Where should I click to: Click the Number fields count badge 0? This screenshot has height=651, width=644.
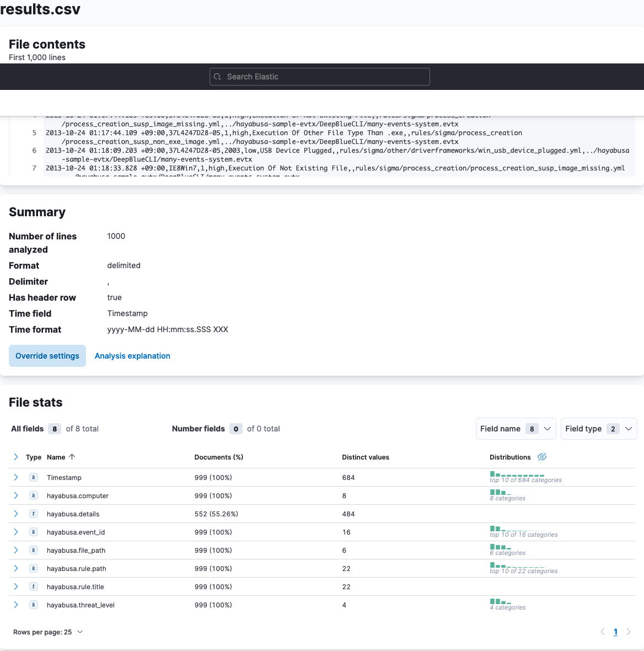click(235, 429)
